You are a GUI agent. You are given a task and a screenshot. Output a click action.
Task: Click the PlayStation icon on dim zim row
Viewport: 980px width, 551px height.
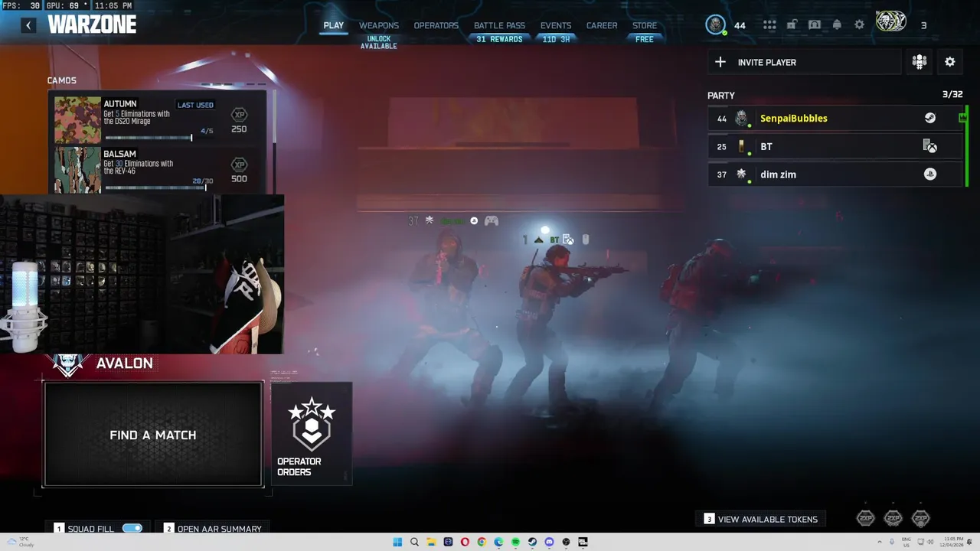click(930, 174)
